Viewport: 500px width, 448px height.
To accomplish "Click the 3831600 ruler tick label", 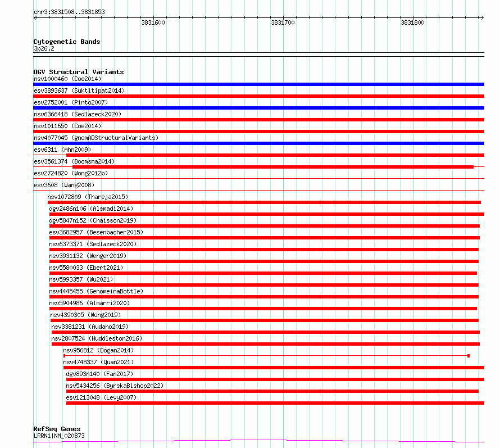I will [x=153, y=22].
